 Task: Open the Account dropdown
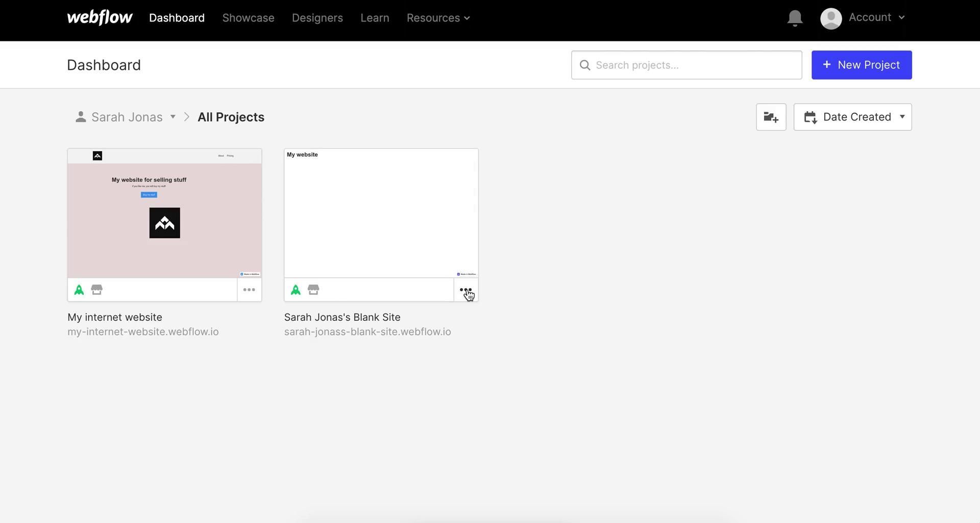(876, 18)
